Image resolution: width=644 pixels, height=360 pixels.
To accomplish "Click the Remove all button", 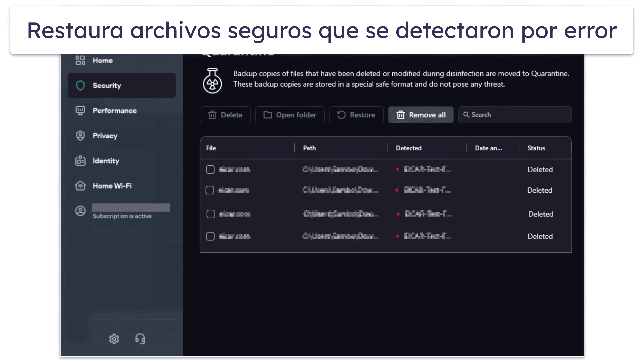I will click(420, 115).
